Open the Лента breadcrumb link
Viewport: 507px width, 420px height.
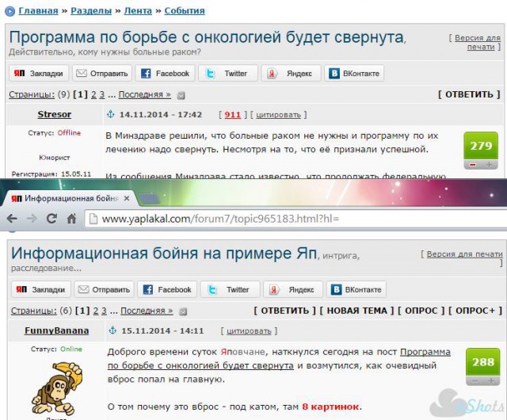point(138,10)
